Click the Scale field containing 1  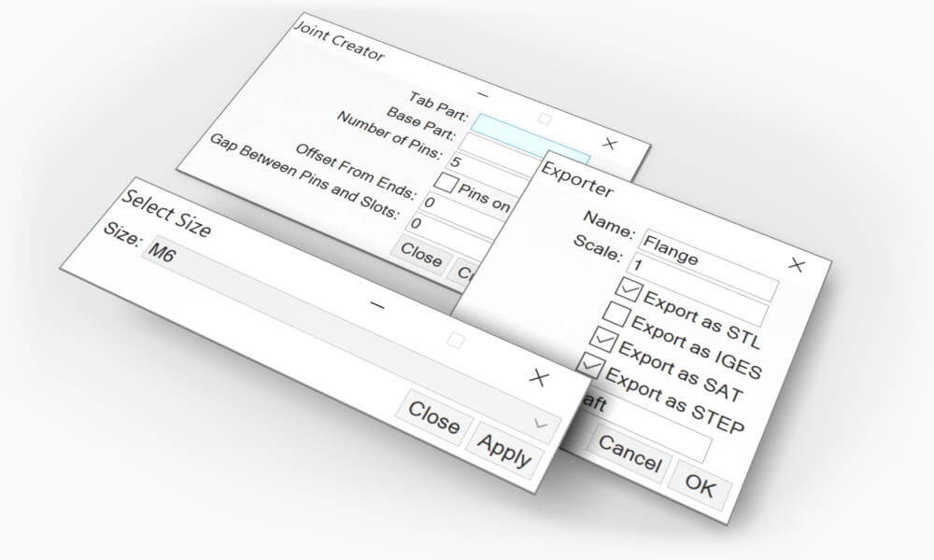pyautogui.click(x=697, y=288)
